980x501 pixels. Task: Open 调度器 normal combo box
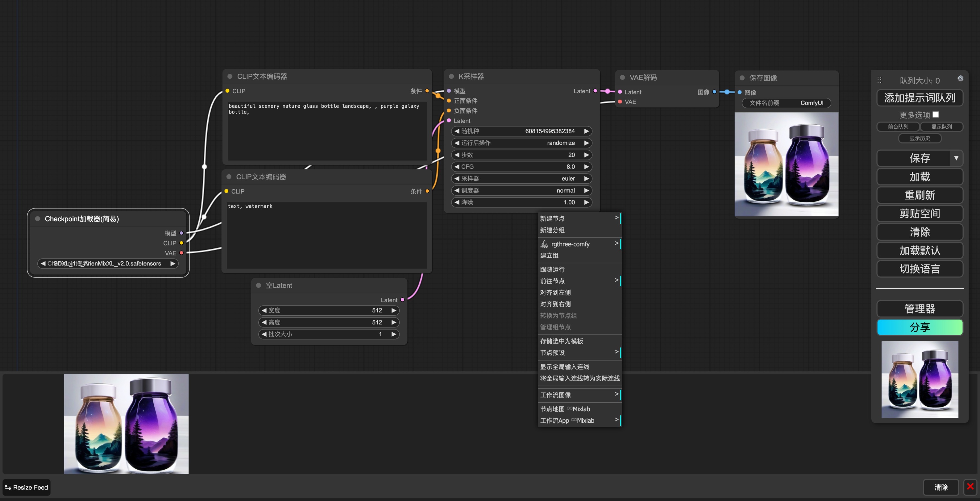click(522, 190)
